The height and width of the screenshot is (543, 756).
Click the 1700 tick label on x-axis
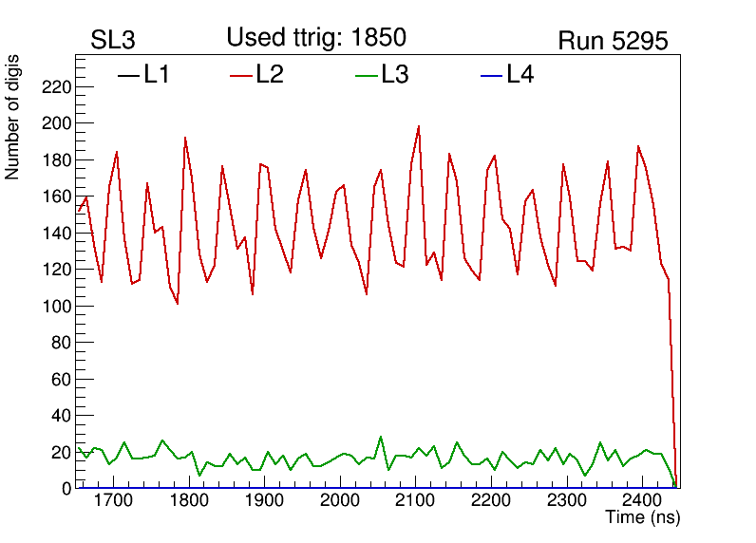click(x=114, y=500)
